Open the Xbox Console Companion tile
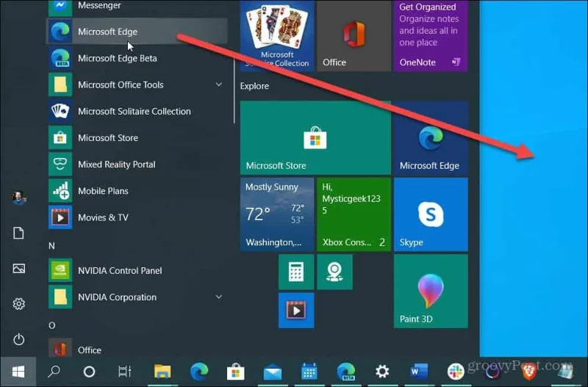 (x=354, y=214)
